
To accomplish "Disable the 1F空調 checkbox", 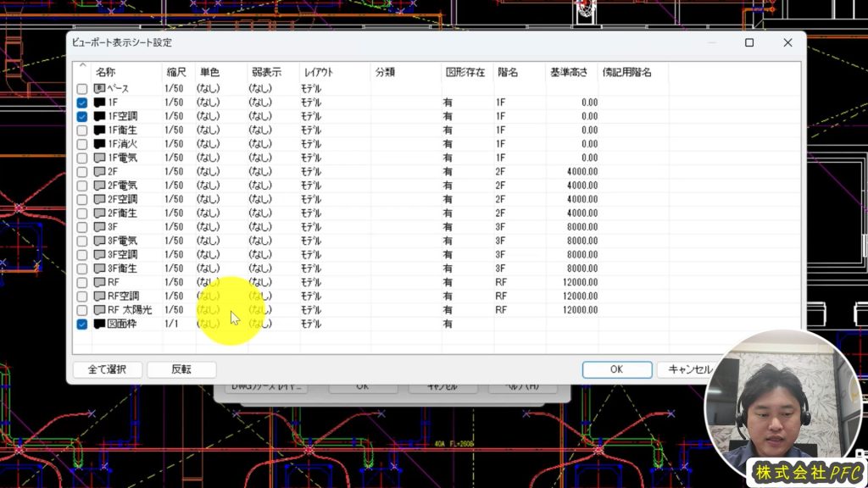I will click(x=82, y=116).
